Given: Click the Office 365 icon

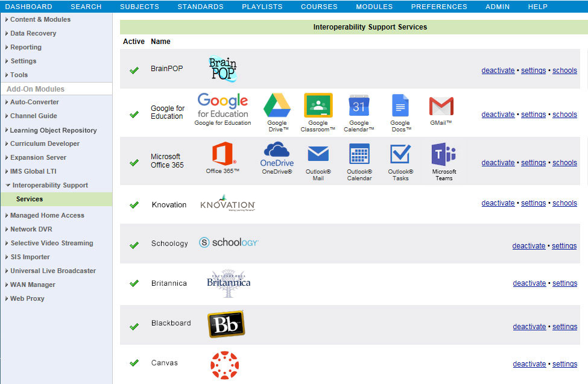Looking at the screenshot, I should (x=224, y=153).
